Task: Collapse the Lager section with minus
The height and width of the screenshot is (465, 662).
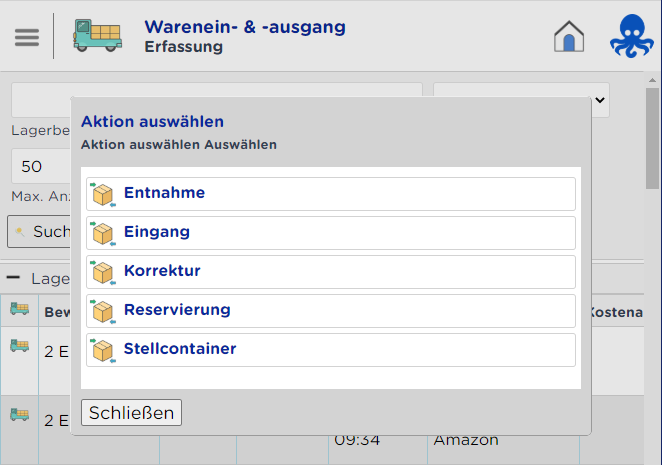Action: tap(14, 278)
